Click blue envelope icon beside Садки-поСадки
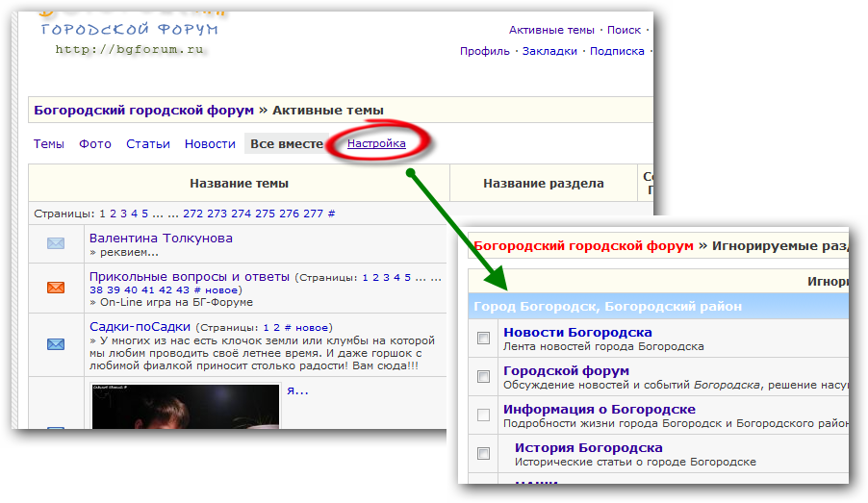 pos(56,343)
